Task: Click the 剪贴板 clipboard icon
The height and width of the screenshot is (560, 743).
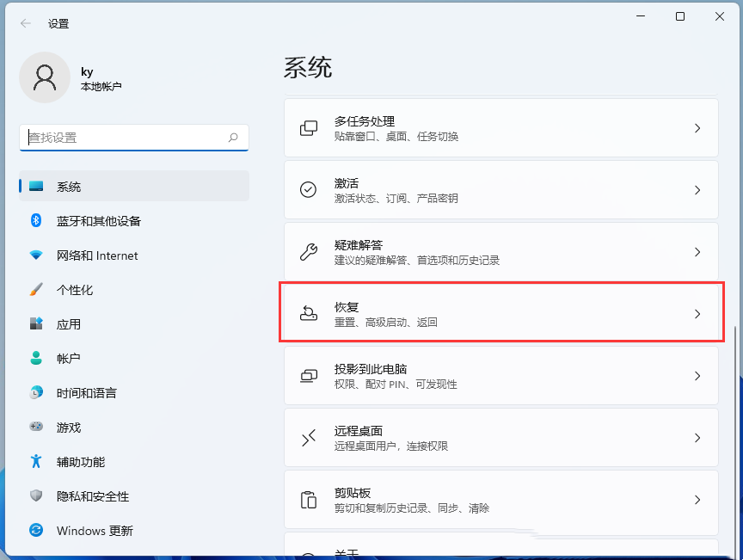Action: [308, 499]
